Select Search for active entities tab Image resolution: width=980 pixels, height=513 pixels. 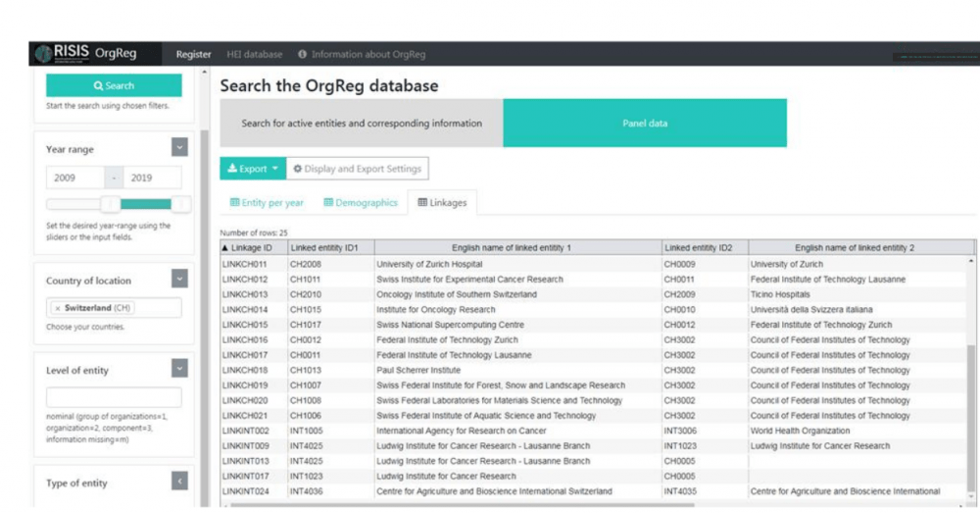point(362,124)
